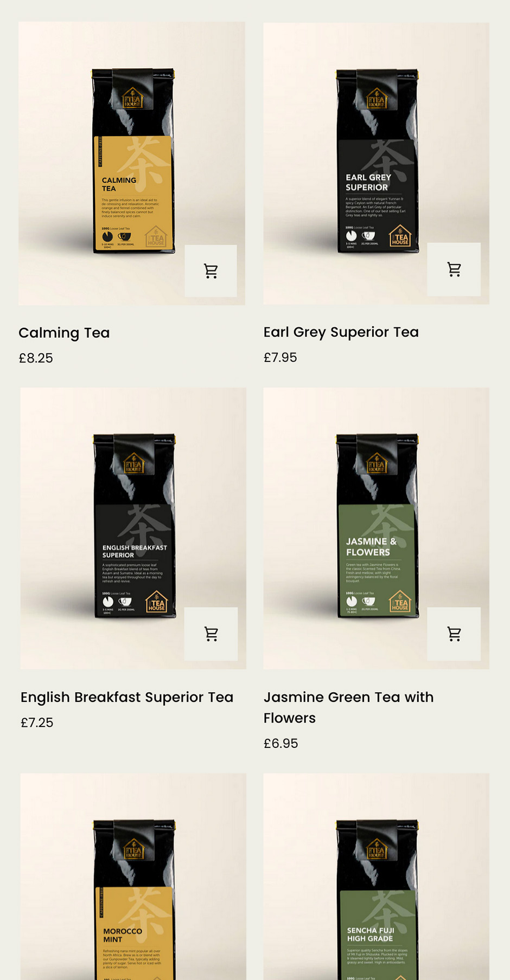This screenshot has height=980, width=510.
Task: Open the Sencha Fuji High Grade product image
Action: (376, 876)
